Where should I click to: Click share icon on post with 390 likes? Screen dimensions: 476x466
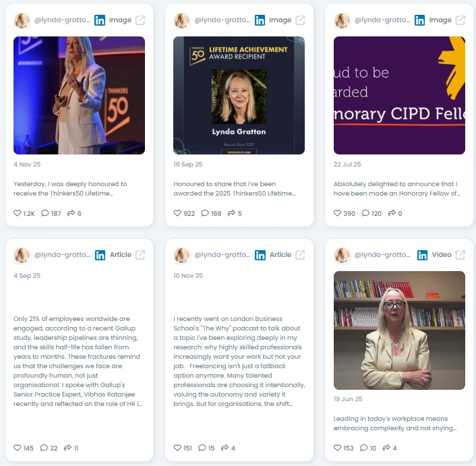392,213
